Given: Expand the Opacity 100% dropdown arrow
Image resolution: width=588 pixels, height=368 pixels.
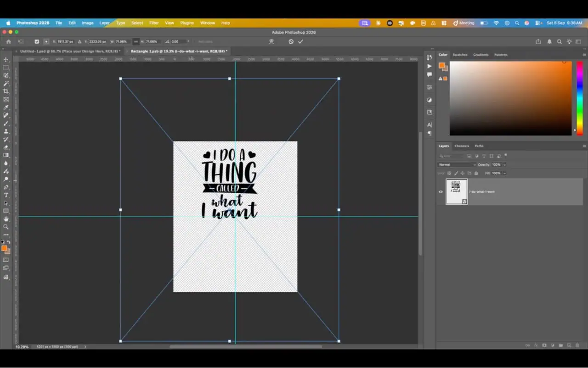Looking at the screenshot, I should (x=504, y=165).
